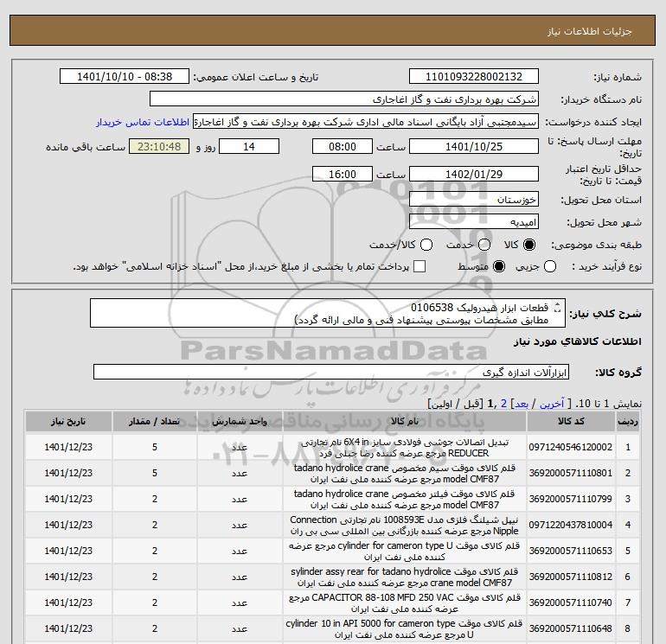Open اطلاعات تماس خریدار link
666x644 pixels.
143,122
